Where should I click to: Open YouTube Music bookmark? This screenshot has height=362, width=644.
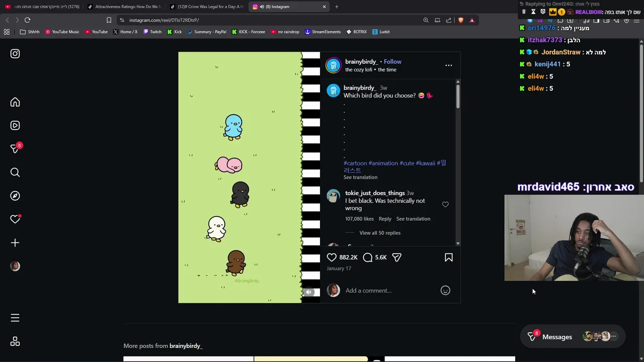62,32
